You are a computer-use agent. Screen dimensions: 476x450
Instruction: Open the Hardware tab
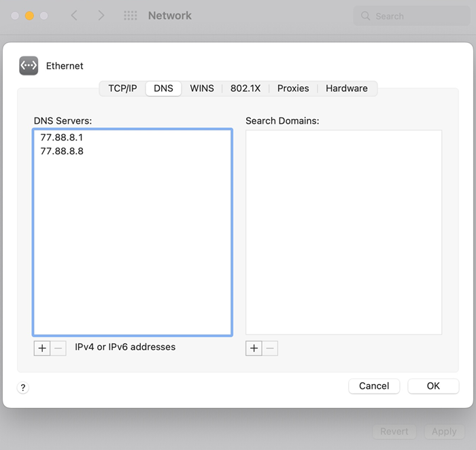coord(347,88)
